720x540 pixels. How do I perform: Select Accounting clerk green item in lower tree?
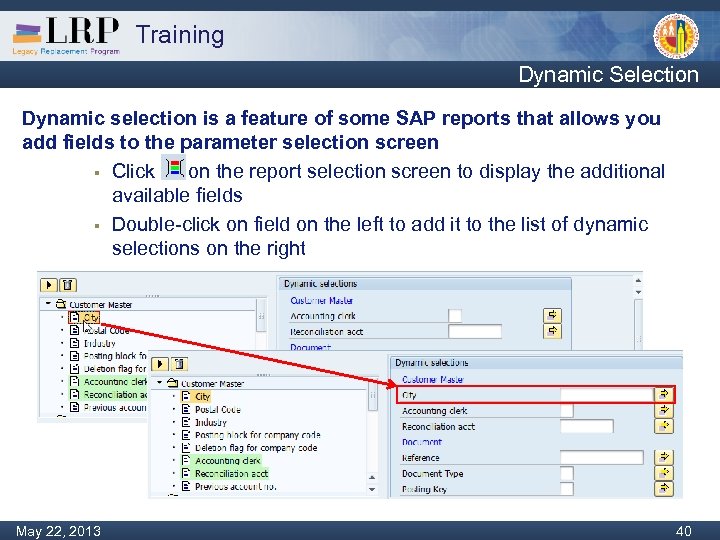click(228, 460)
